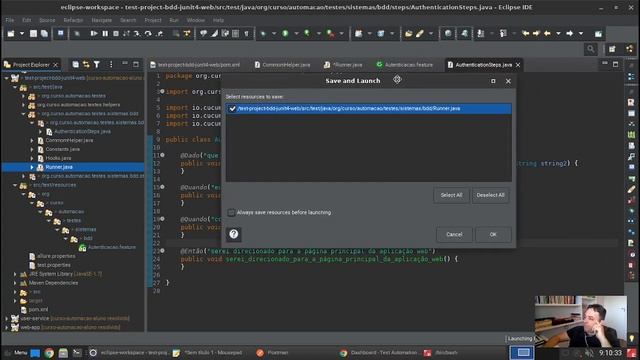Open the Refactor menu

point(73,20)
